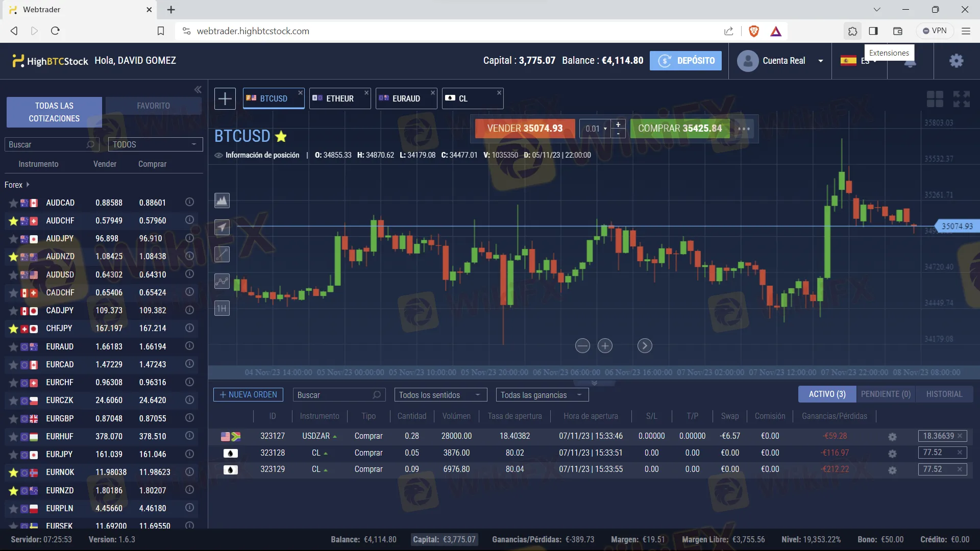Toggle position information eye icon
Viewport: 980px width, 551px height.
[x=218, y=155]
